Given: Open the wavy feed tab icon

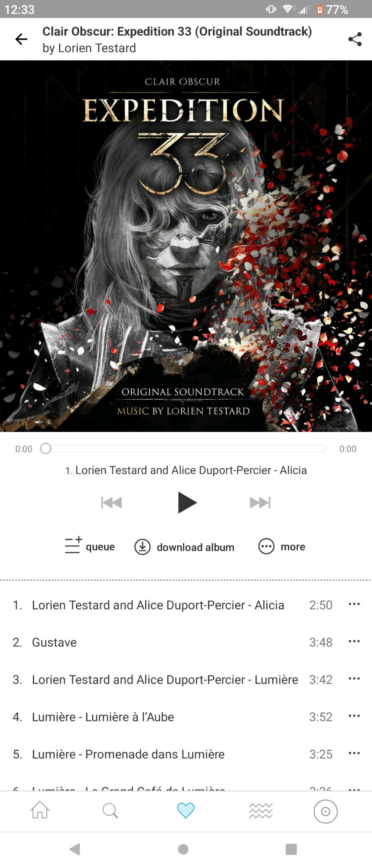Looking at the screenshot, I should click(261, 810).
